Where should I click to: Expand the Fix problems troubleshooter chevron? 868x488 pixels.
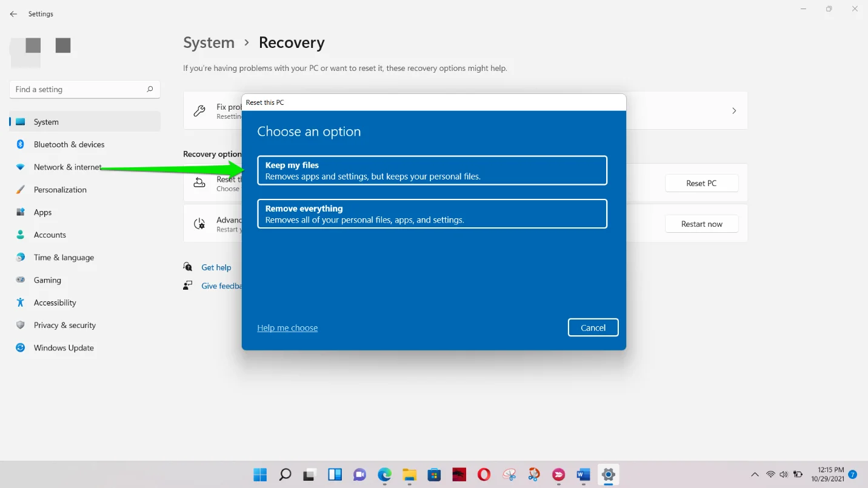pos(734,111)
